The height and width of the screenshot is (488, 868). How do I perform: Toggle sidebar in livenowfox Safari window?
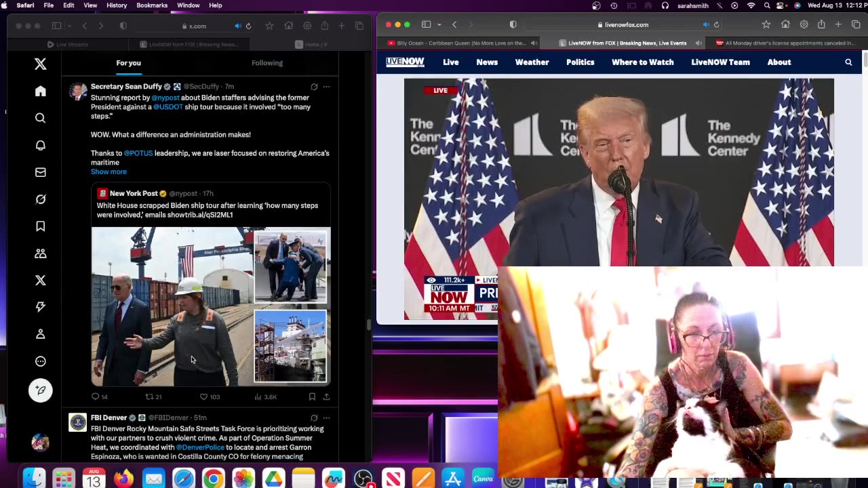[426, 24]
